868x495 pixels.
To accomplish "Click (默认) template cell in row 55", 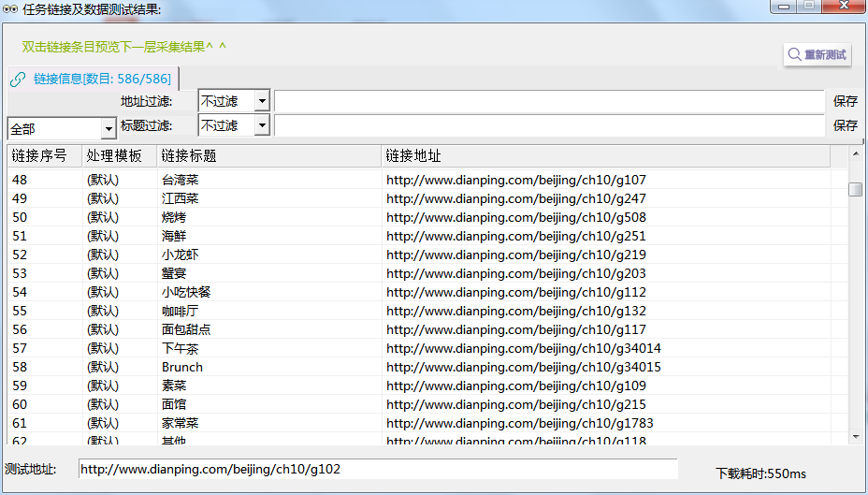I will pyautogui.click(x=103, y=311).
